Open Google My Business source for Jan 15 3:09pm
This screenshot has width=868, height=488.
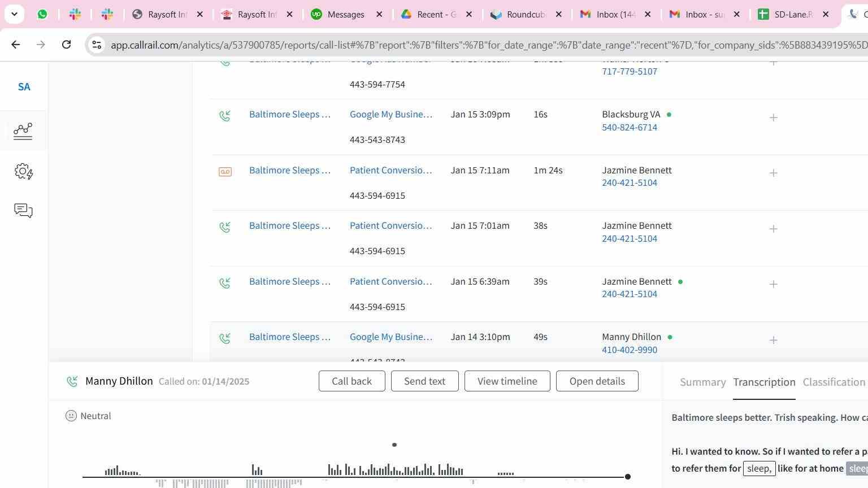coord(391,114)
